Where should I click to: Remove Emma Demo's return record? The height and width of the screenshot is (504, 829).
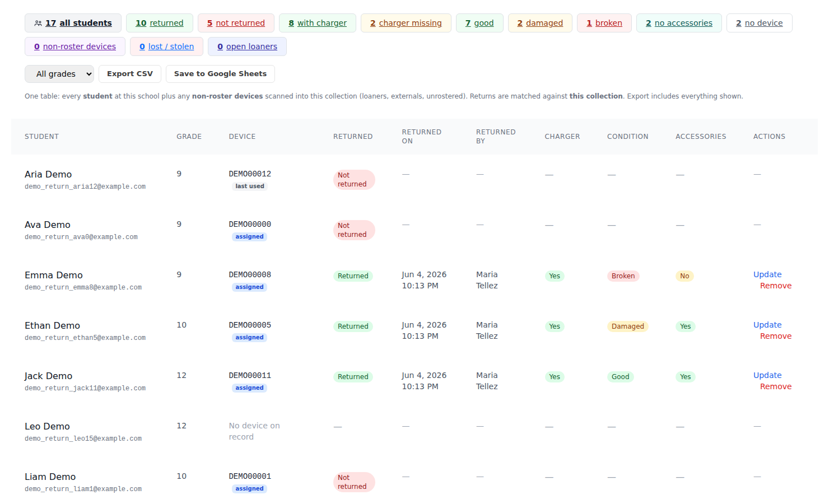pyautogui.click(x=776, y=286)
